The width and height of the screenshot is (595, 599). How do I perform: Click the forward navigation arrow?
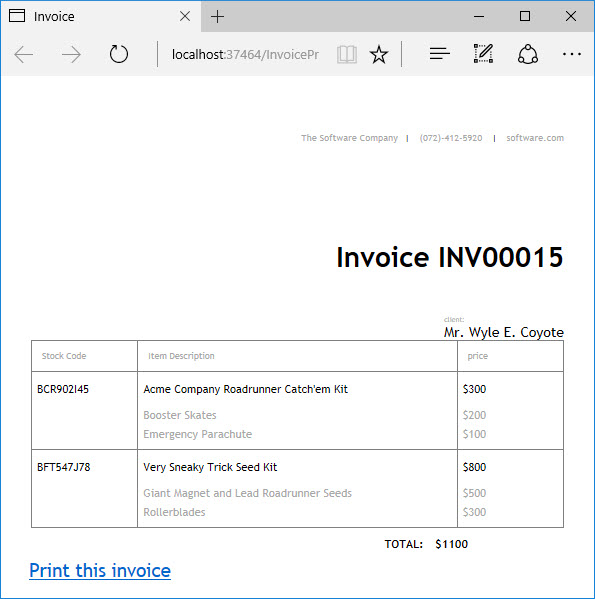71,55
